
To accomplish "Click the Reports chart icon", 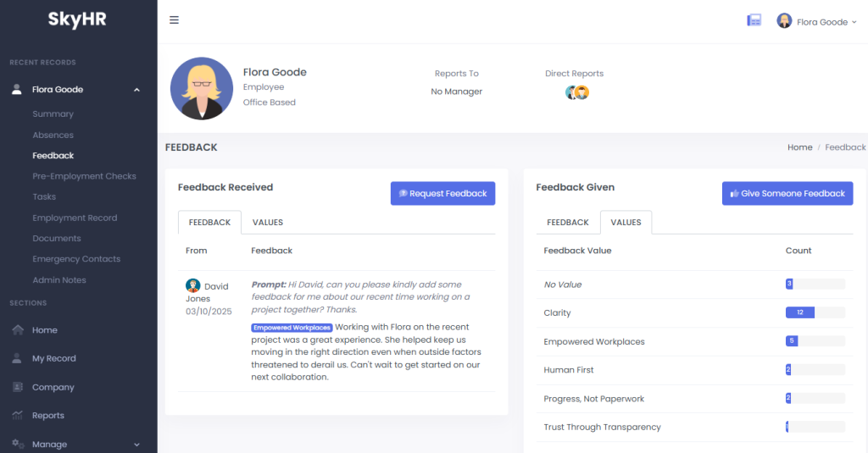I will [18, 416].
